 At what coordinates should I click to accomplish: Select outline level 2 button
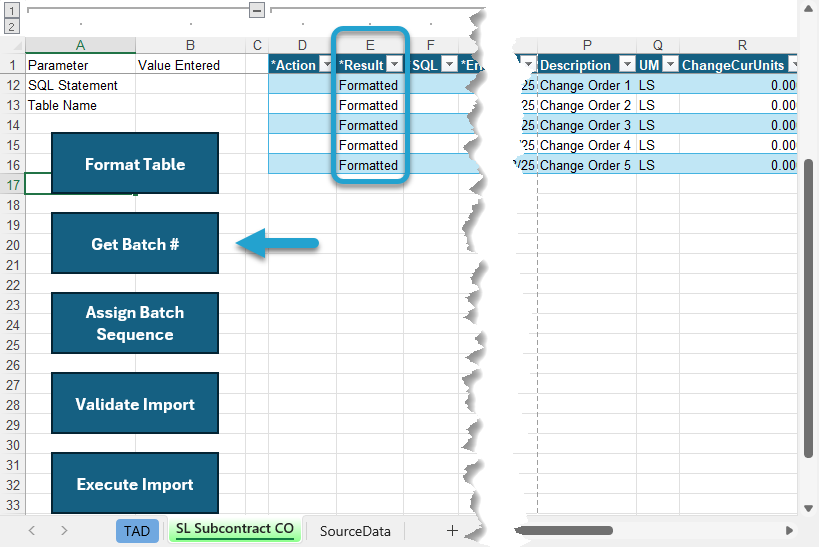pos(11,26)
